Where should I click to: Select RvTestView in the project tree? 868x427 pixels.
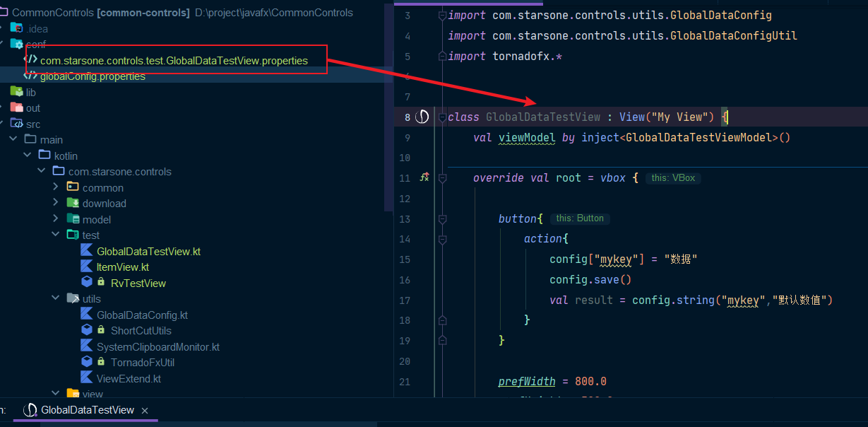click(x=138, y=283)
